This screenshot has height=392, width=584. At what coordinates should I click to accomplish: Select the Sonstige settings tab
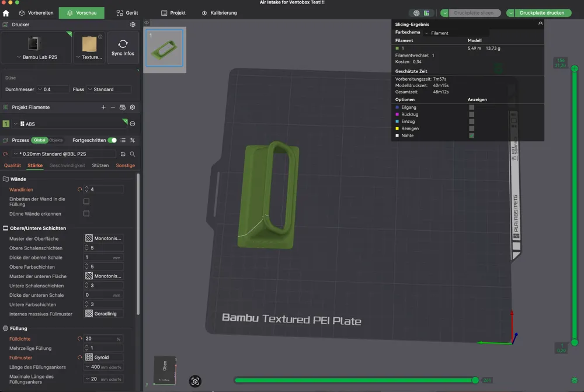point(125,165)
